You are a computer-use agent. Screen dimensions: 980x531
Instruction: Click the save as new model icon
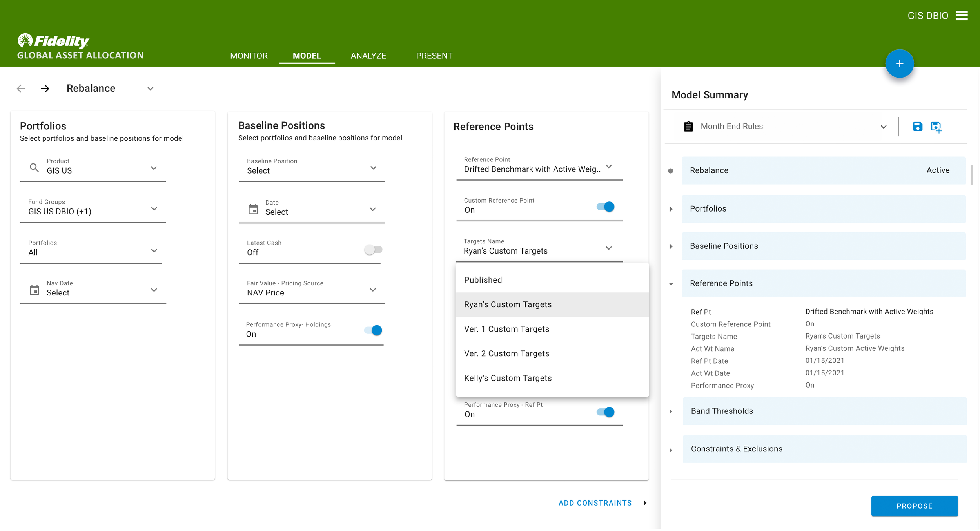936,127
